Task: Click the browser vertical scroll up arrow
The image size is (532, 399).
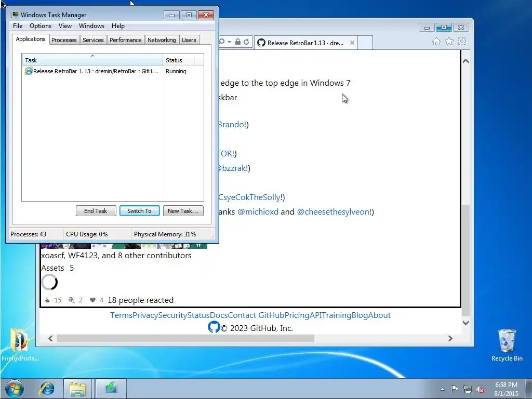Action: (x=466, y=61)
